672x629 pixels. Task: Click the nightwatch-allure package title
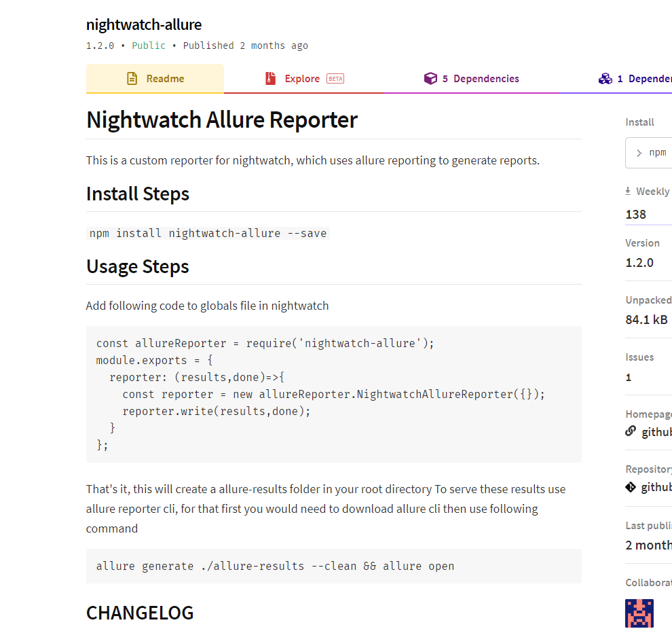(x=144, y=24)
